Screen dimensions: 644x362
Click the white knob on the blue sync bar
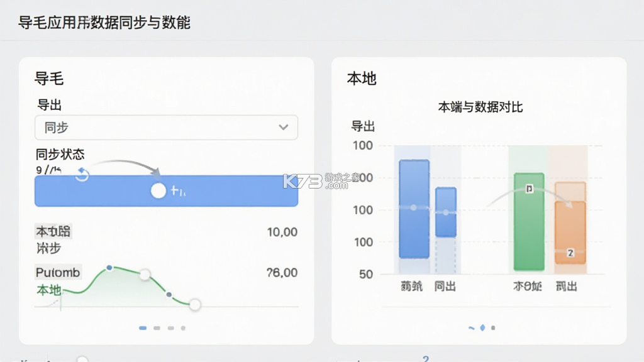tap(158, 191)
